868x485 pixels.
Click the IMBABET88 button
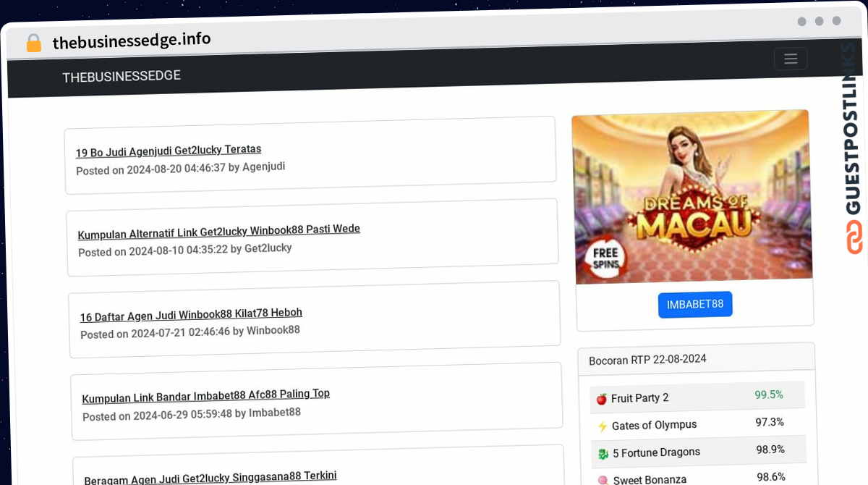click(695, 305)
